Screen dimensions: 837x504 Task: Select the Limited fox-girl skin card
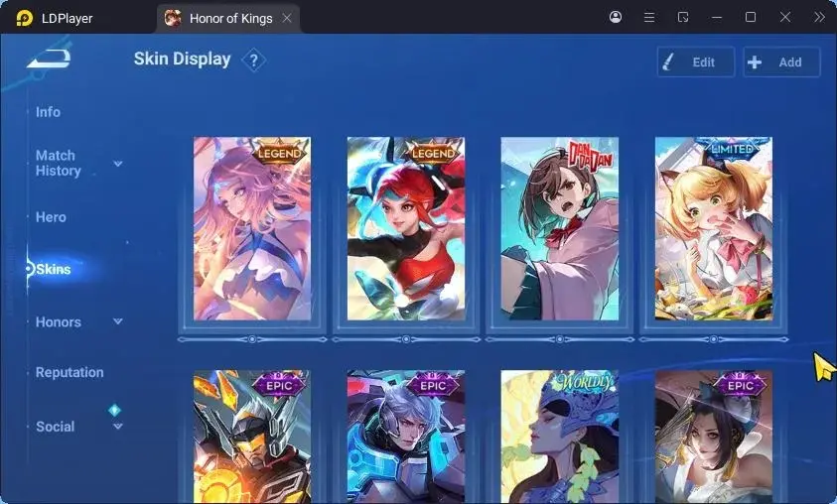click(714, 229)
